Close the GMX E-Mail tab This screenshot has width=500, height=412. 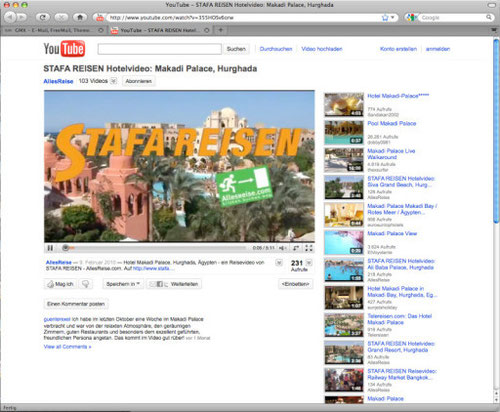tap(101, 30)
